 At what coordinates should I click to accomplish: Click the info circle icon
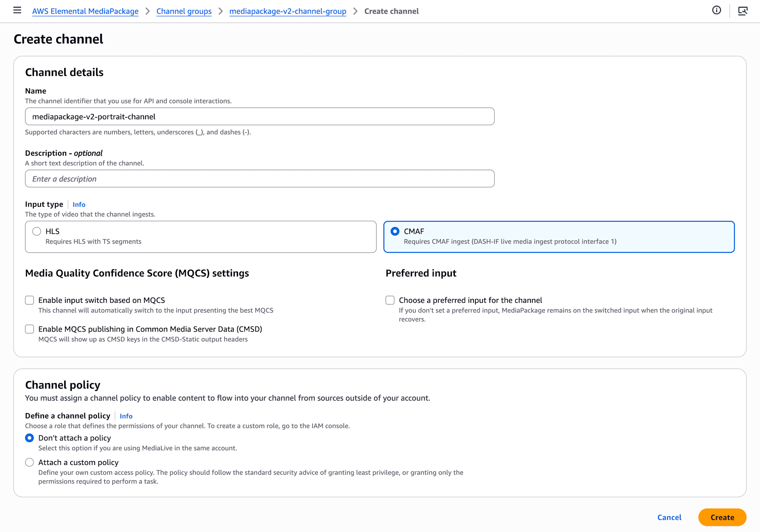coord(716,10)
